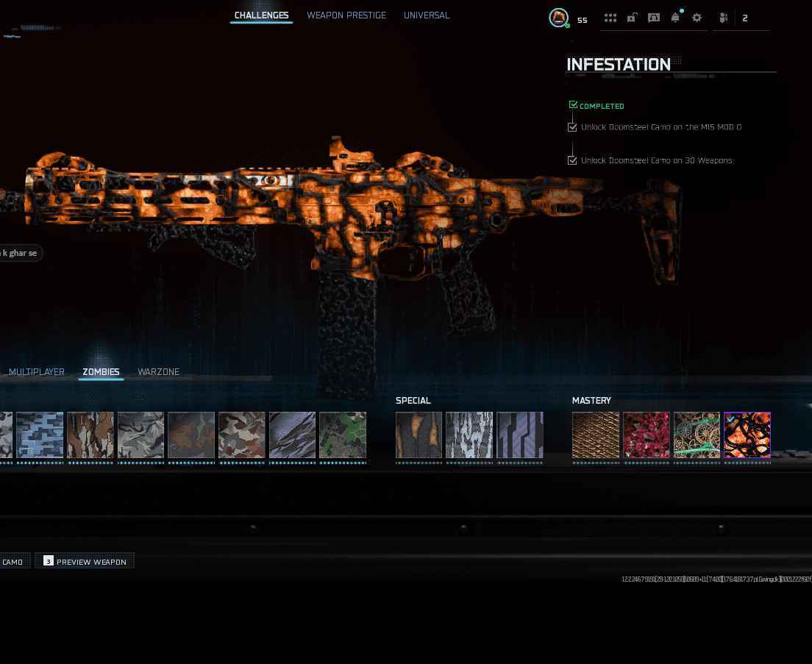Click the Special section heading
Screen dimensions: 812x664
tap(413, 401)
